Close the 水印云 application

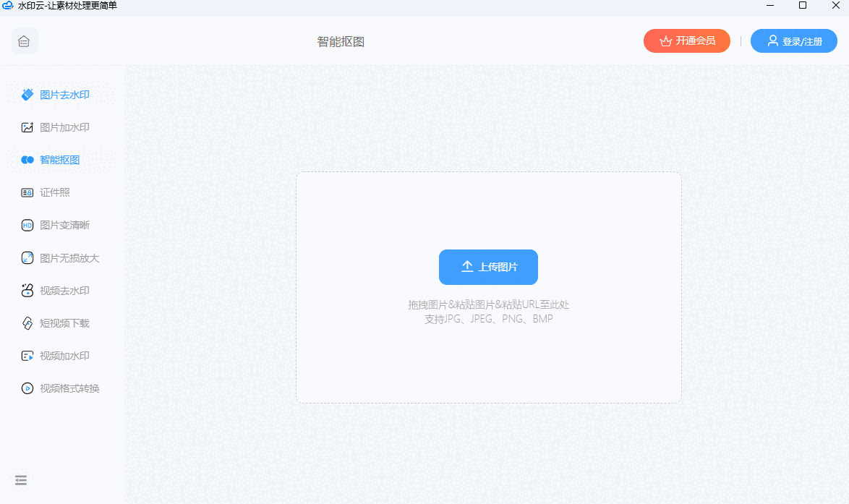coord(836,6)
